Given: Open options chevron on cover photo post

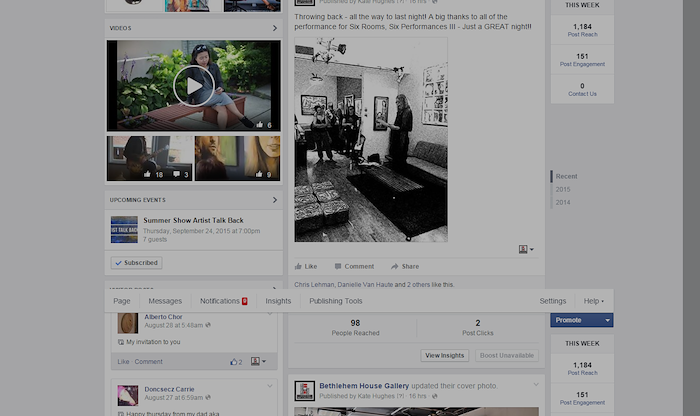Looking at the screenshot, I should point(536,384).
